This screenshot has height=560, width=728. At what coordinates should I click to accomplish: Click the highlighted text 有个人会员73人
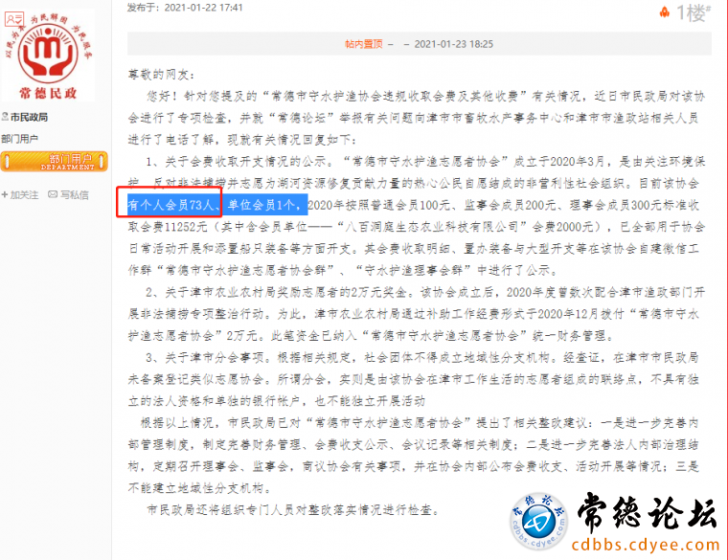coord(171,205)
